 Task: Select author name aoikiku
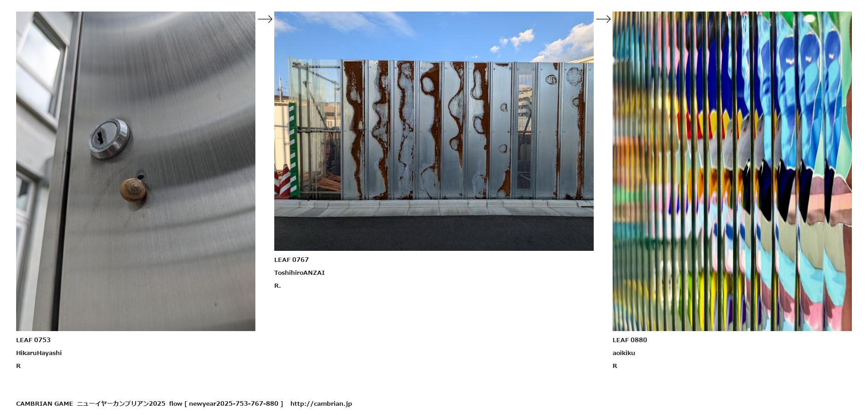[624, 353]
